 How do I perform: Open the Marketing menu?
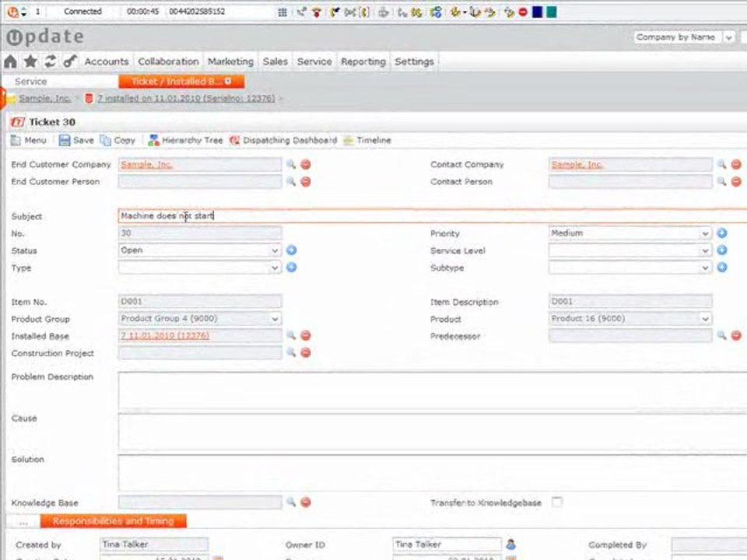click(x=230, y=61)
